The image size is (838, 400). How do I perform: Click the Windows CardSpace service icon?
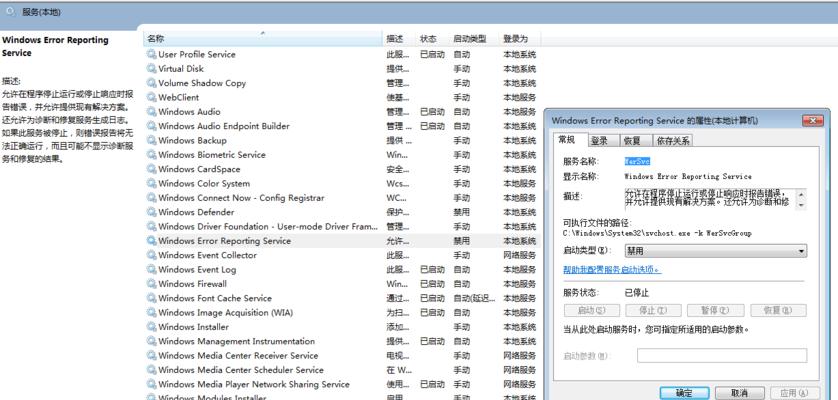click(x=152, y=169)
